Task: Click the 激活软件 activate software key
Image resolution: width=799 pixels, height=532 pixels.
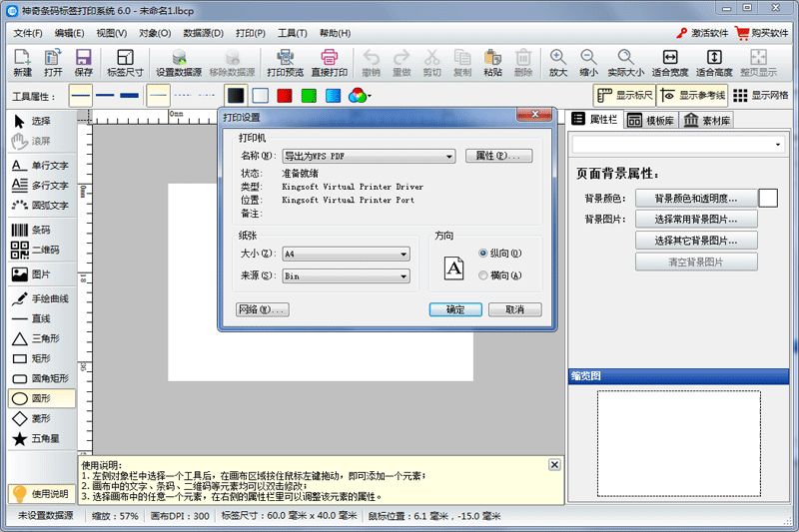Action: (x=702, y=33)
